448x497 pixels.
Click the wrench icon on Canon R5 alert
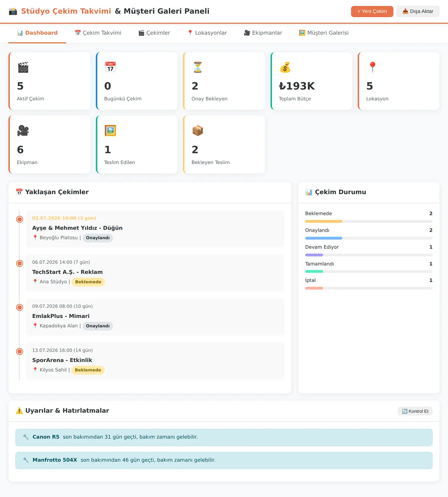point(26,437)
